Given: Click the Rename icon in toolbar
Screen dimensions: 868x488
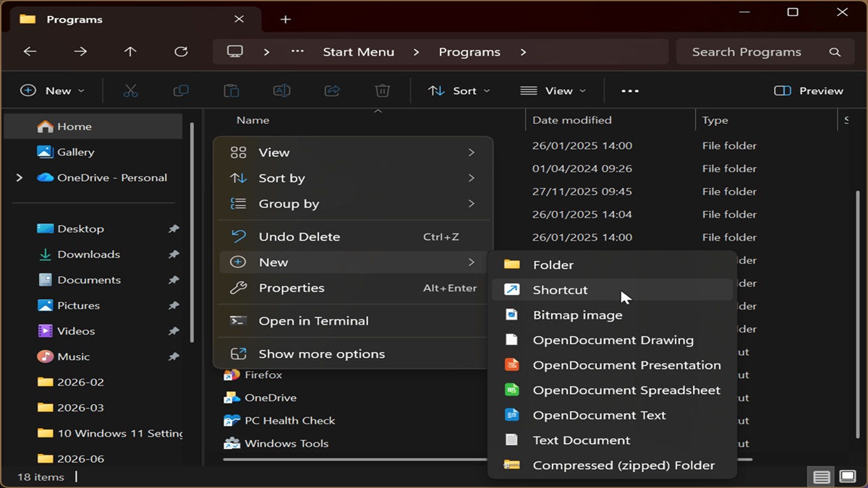Looking at the screenshot, I should click(281, 90).
